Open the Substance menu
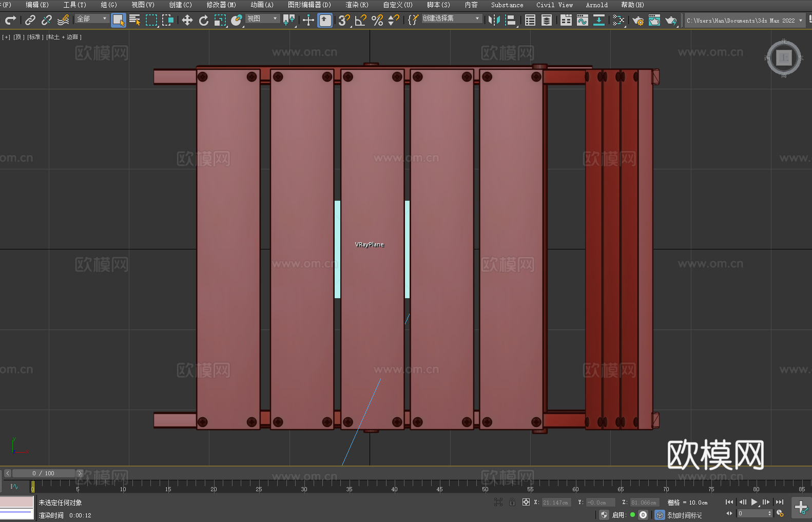The image size is (812, 522). point(507,5)
